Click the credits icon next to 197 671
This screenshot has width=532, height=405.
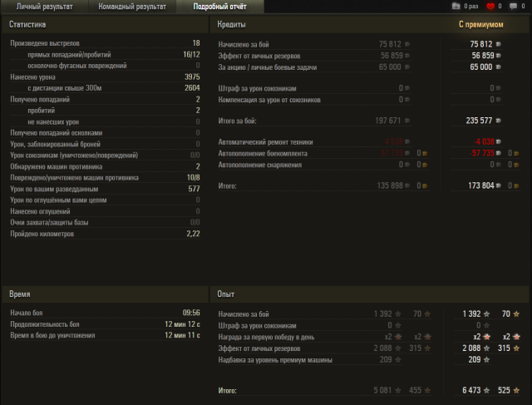tap(407, 121)
